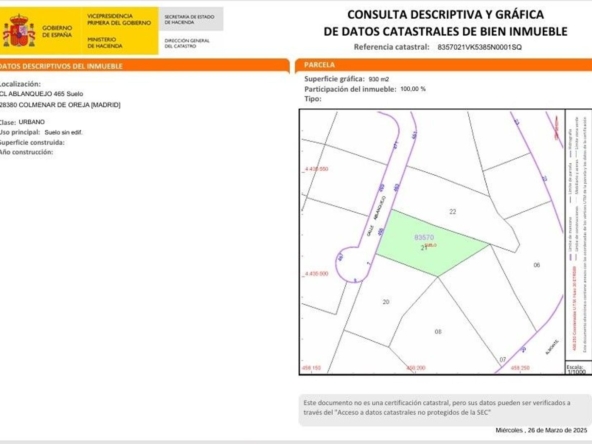Click the gray disclaimer note about certificación catastral
Viewport: 592px width, 444px height.
click(x=446, y=410)
